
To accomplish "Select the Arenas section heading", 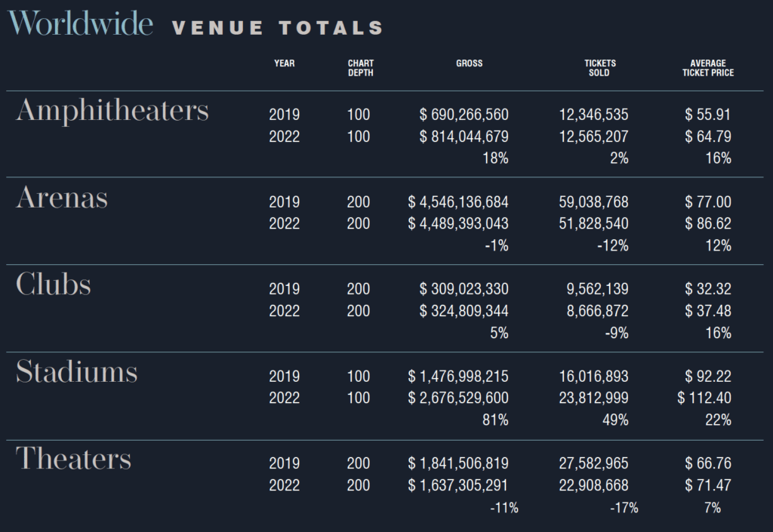I will click(62, 198).
